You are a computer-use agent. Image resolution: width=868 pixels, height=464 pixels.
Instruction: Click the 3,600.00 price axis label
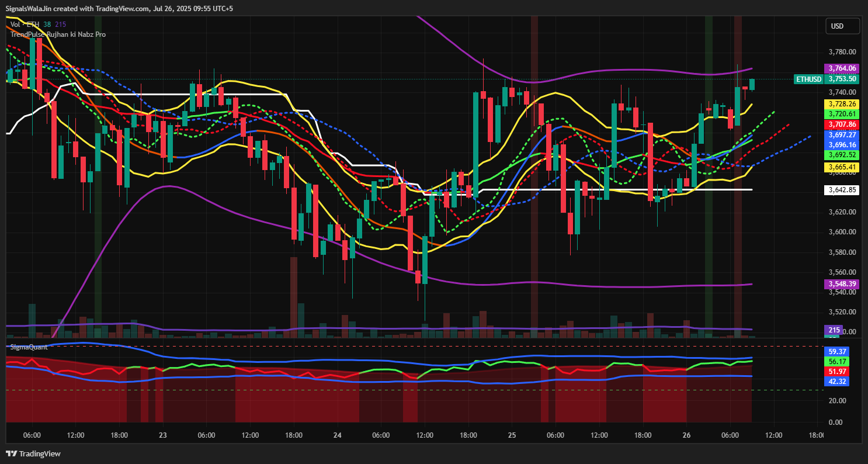coord(842,232)
